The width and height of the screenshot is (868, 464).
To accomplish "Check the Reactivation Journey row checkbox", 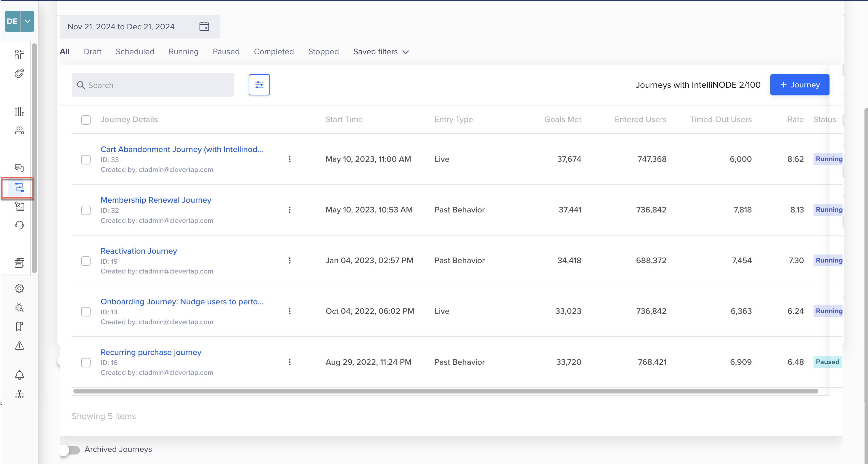I will click(x=86, y=261).
